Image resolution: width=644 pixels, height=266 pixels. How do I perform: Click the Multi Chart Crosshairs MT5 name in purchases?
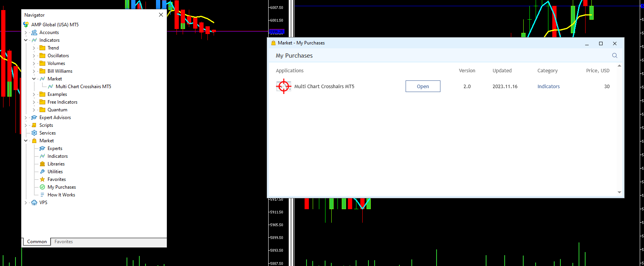(x=324, y=87)
